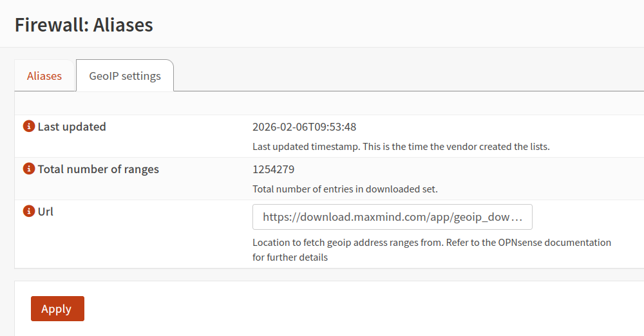
Task: Show help for the Url field via info icon
Action: (x=28, y=211)
